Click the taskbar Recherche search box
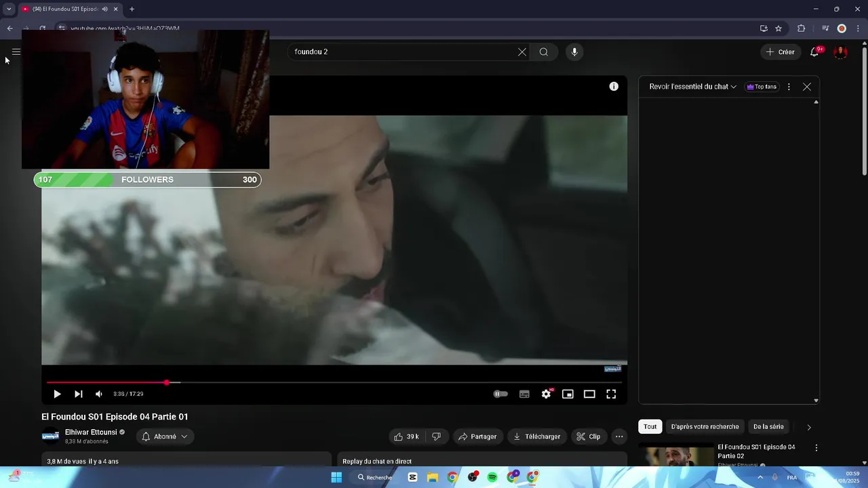This screenshot has height=488, width=868. click(375, 477)
